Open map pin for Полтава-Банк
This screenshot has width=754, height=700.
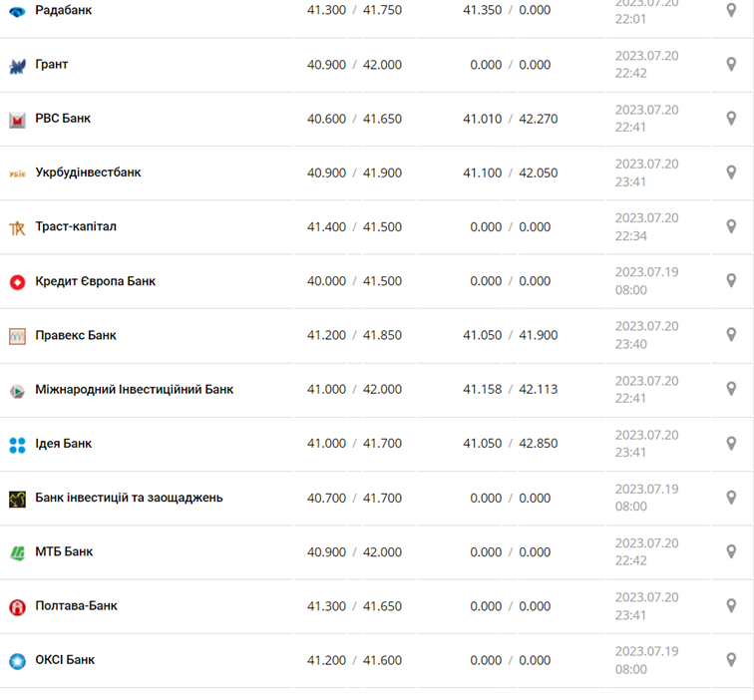pyautogui.click(x=731, y=606)
